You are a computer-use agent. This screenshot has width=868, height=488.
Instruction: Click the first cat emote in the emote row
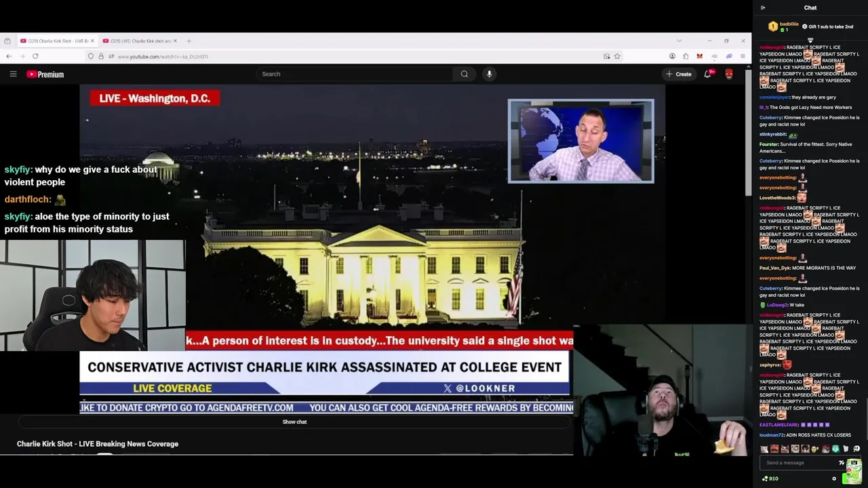pyautogui.click(x=765, y=449)
